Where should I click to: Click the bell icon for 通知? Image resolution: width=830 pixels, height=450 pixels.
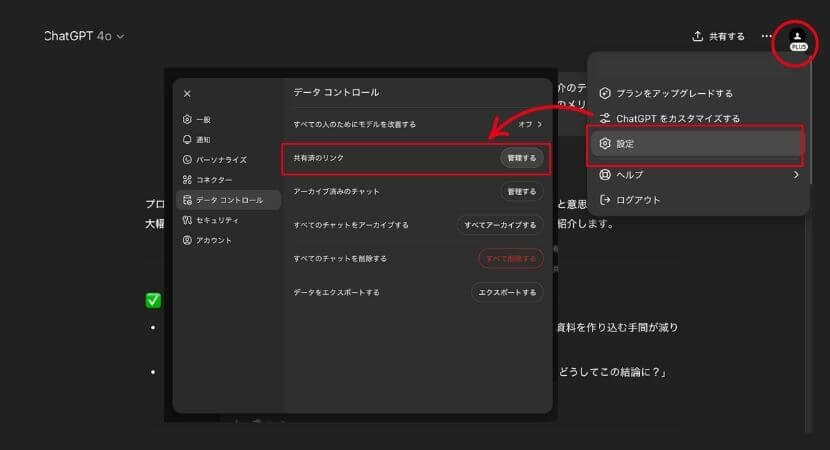(187, 139)
